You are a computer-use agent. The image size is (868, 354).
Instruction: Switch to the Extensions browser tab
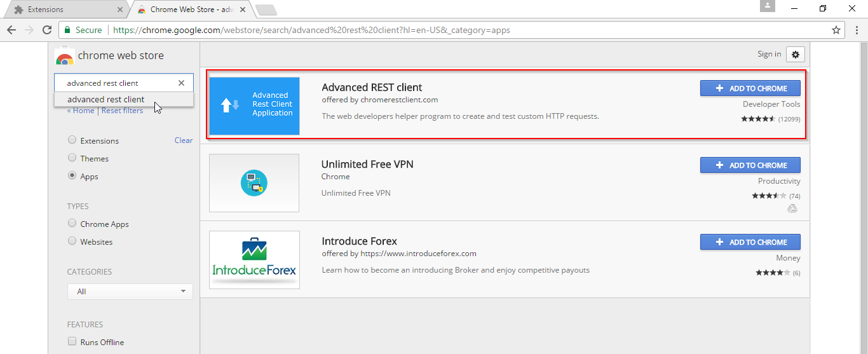[67, 10]
